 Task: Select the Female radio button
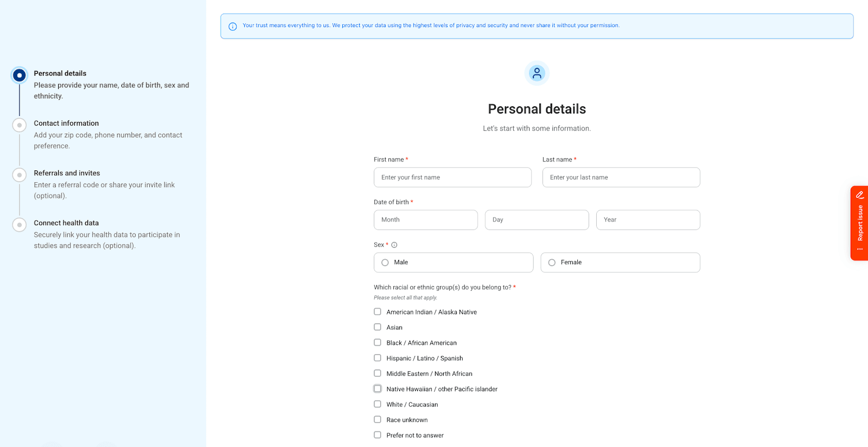coord(551,262)
